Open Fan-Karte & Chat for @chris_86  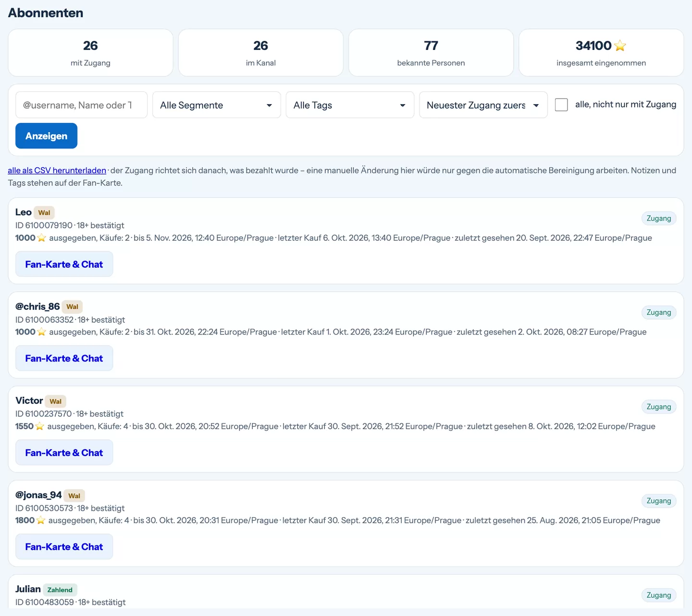point(64,358)
